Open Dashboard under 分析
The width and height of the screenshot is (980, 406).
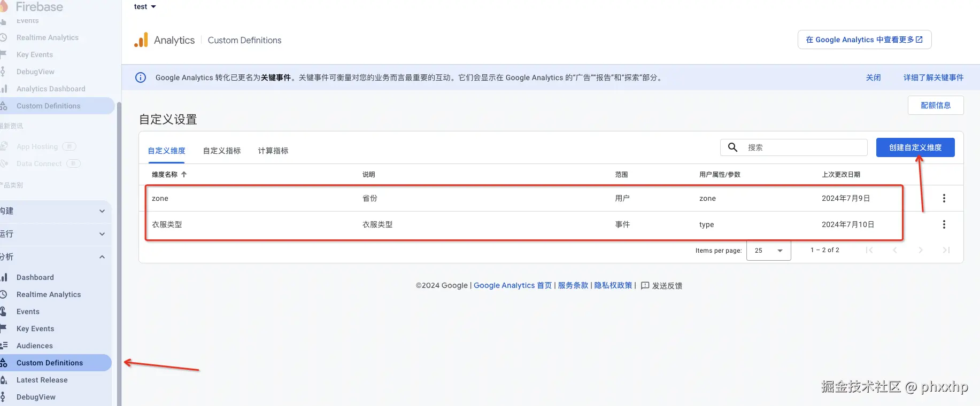point(35,277)
